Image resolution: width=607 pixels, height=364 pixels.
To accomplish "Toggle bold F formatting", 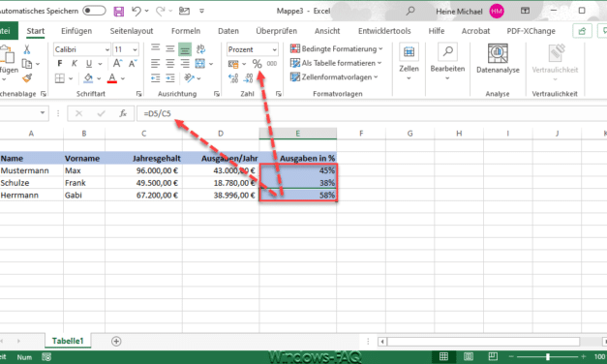I will coord(60,64).
